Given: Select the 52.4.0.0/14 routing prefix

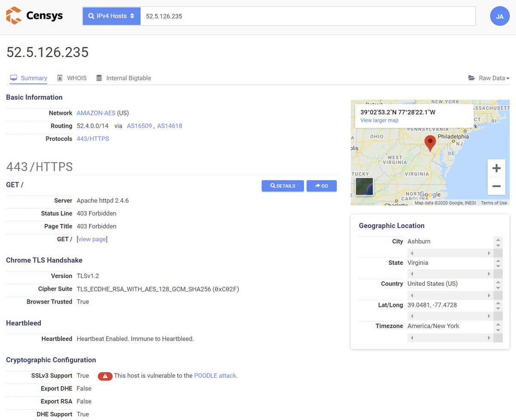Looking at the screenshot, I should click(92, 126).
